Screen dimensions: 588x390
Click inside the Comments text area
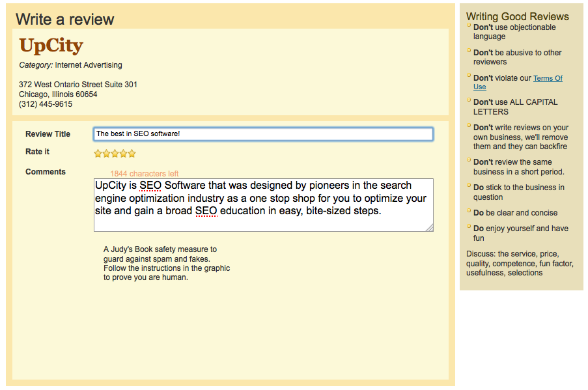[x=263, y=205]
